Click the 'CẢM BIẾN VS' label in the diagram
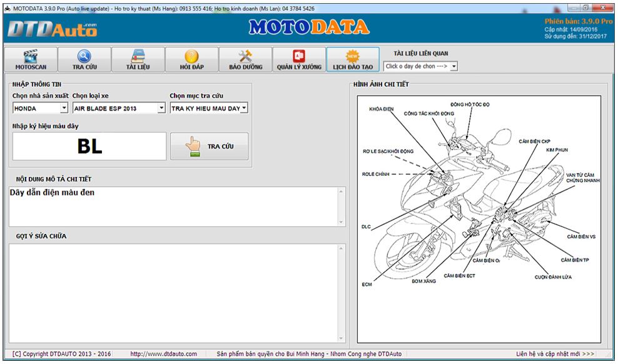This screenshot has height=364, width=618. coord(581,237)
